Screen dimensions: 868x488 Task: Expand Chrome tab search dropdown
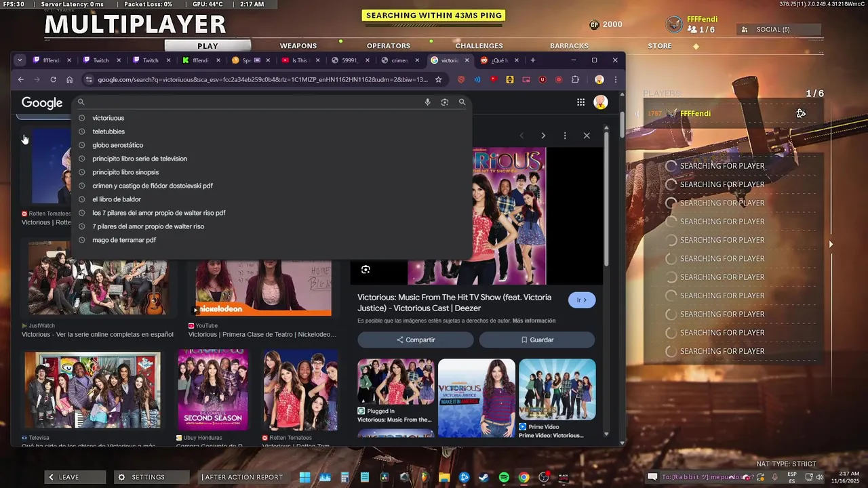pyautogui.click(x=20, y=60)
